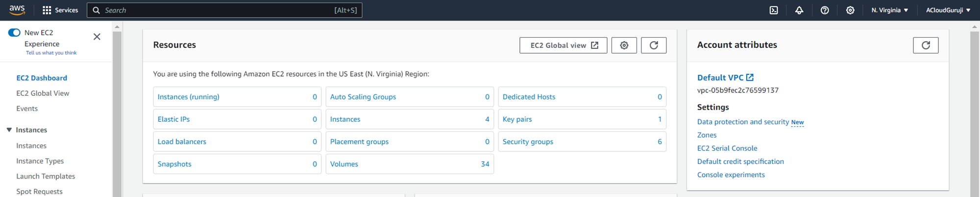The height and width of the screenshot is (197, 980).
Task: Collapse the Instances section in sidebar
Action: click(x=9, y=130)
